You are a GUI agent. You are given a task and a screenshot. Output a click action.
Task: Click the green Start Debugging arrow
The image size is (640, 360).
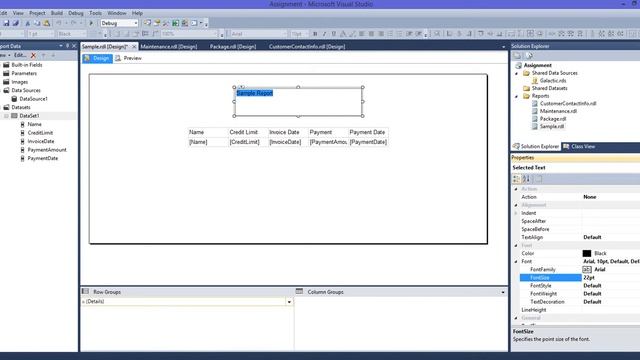[x=91, y=23]
